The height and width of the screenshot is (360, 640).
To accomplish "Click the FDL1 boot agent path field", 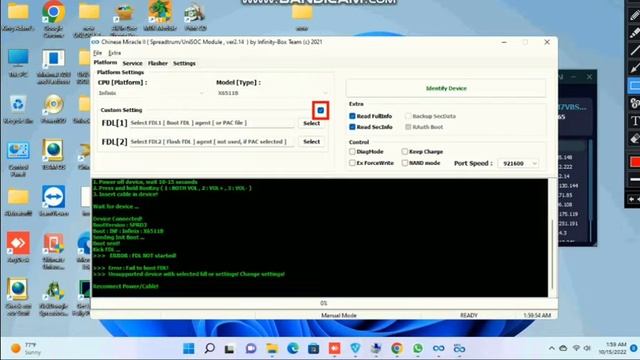I will [212, 123].
